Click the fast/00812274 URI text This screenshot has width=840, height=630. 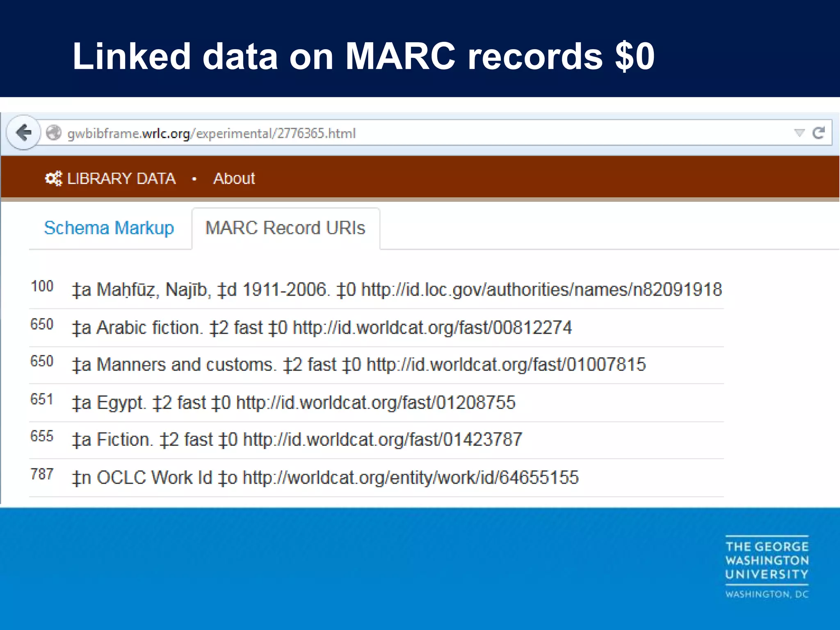tap(432, 328)
